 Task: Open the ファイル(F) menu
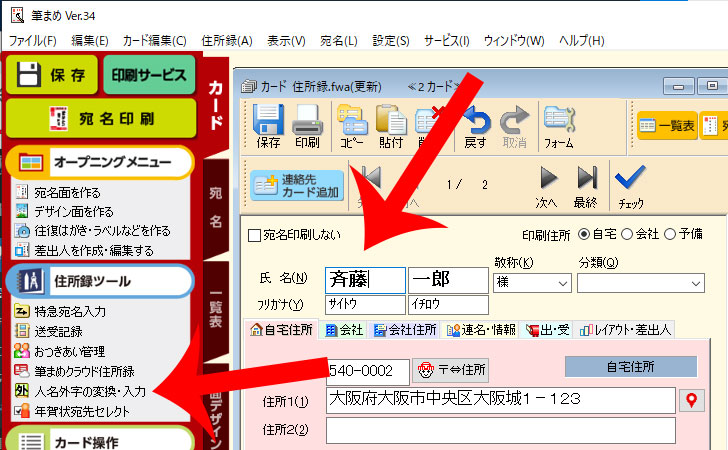[x=33, y=41]
